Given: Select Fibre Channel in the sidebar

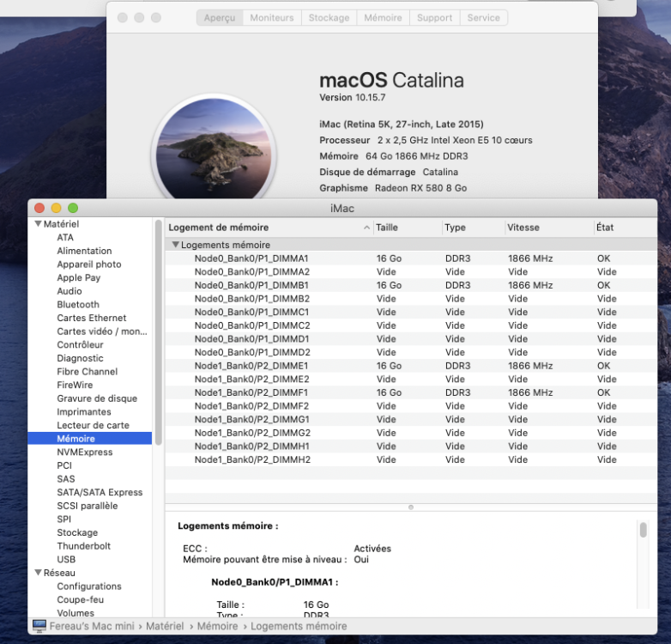Looking at the screenshot, I should tap(88, 372).
